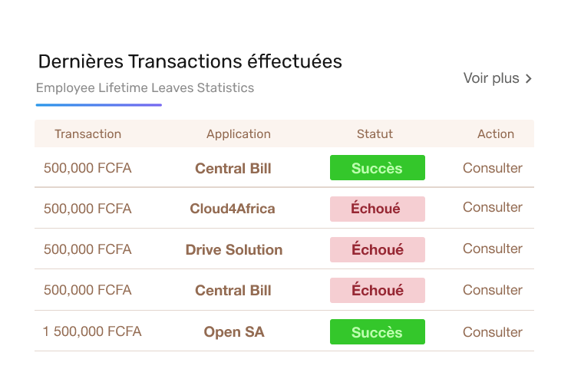
Task: Click the Drive Solution application name
Action: point(233,249)
